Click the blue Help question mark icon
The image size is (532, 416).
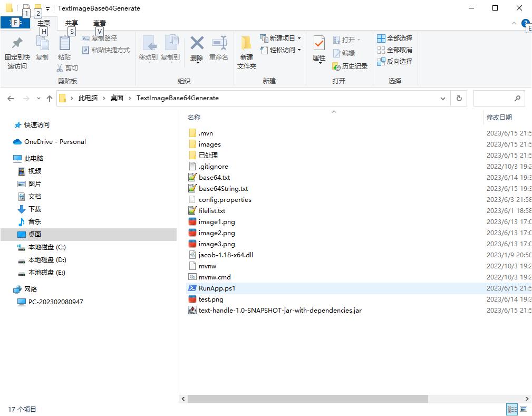click(525, 23)
